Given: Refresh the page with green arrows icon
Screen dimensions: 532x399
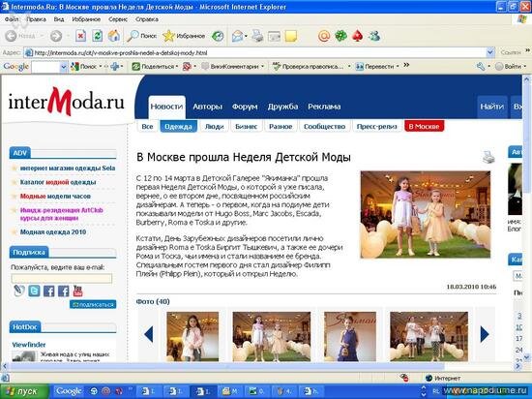Looking at the screenshot, I should 98,36.
